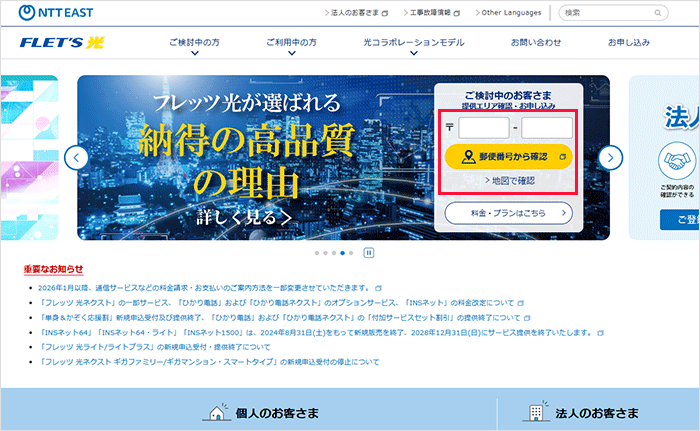Screen dimensions: 700x431
Task: Click the search magnifier icon
Action: (x=658, y=13)
